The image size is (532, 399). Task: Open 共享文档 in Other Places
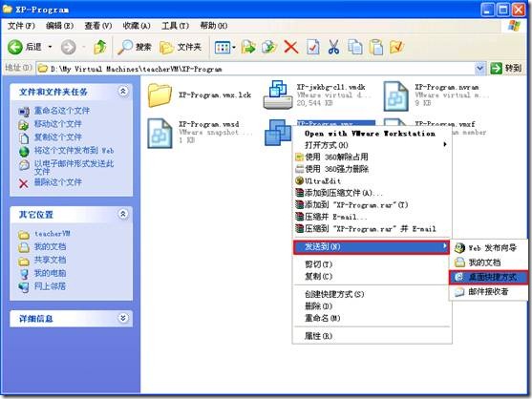click(50, 260)
